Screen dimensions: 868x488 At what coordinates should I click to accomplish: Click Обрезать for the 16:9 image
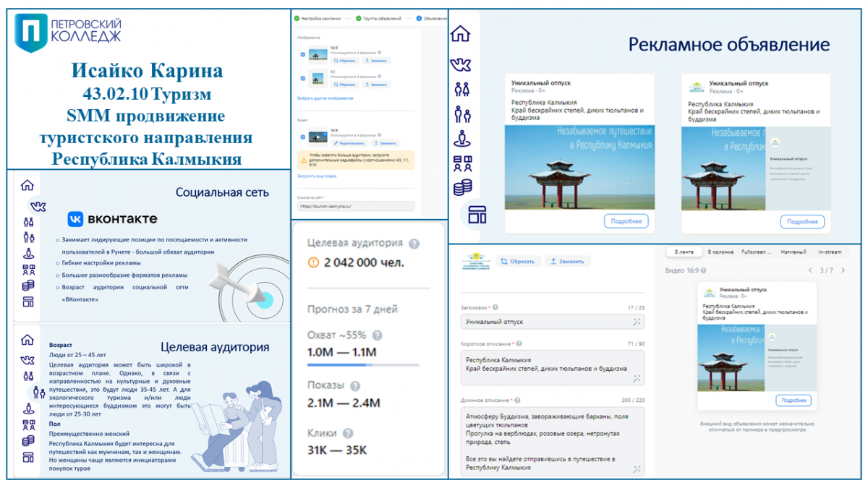(x=345, y=61)
